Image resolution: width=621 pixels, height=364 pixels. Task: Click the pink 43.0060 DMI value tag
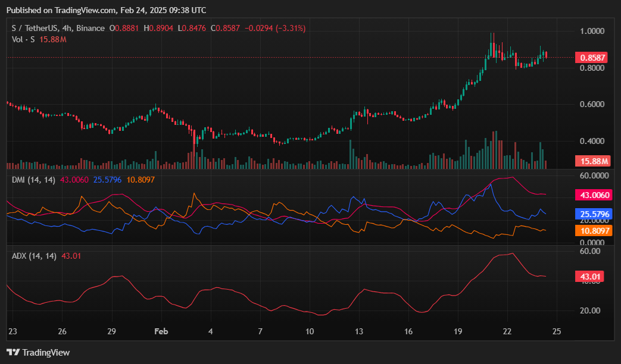592,195
